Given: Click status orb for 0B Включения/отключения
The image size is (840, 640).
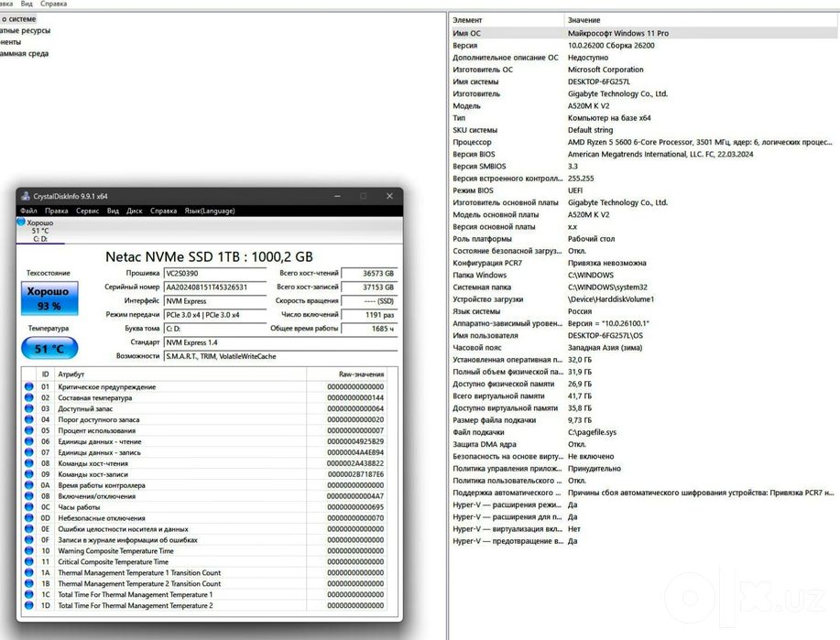Looking at the screenshot, I should click(x=29, y=496).
